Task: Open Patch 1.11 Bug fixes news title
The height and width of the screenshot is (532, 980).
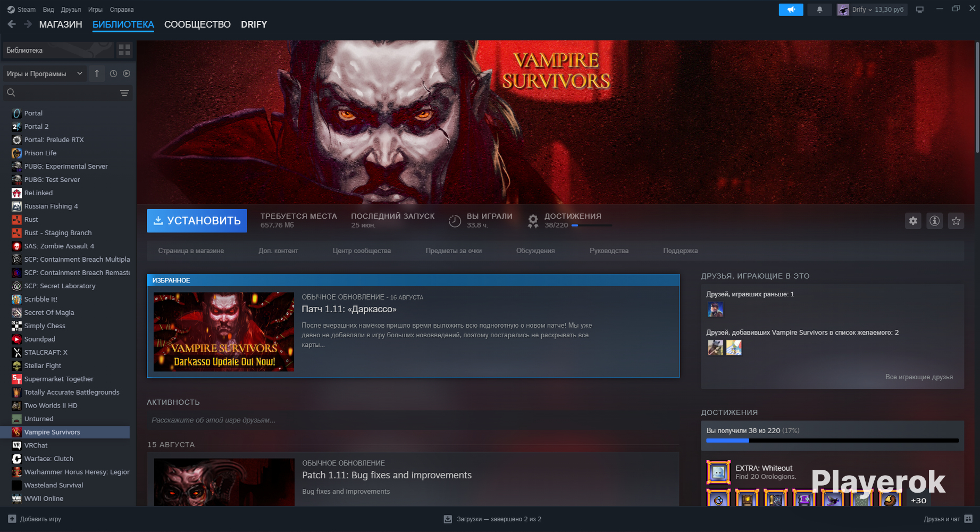Action: click(387, 476)
